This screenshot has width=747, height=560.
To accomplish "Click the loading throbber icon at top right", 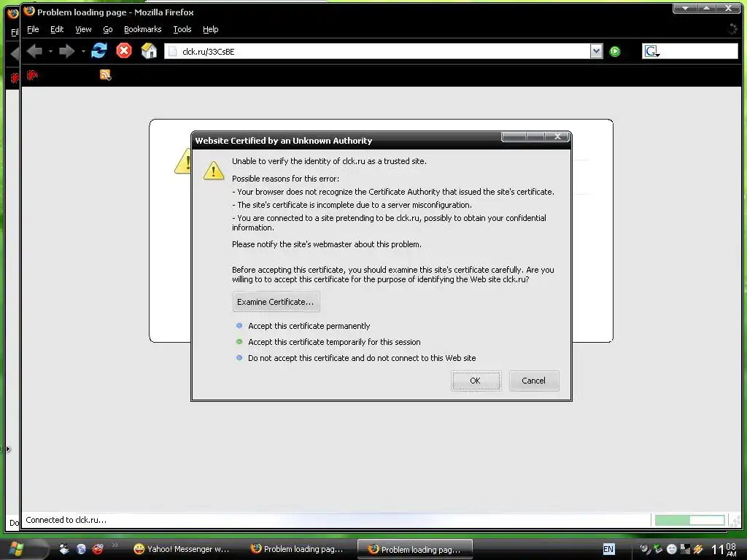I will (732, 29).
